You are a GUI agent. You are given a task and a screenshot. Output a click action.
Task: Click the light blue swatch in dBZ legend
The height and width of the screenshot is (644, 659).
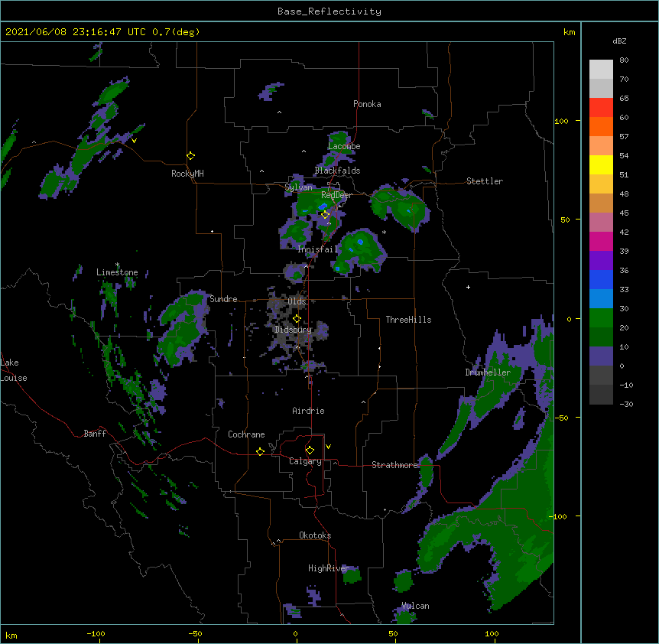click(601, 299)
